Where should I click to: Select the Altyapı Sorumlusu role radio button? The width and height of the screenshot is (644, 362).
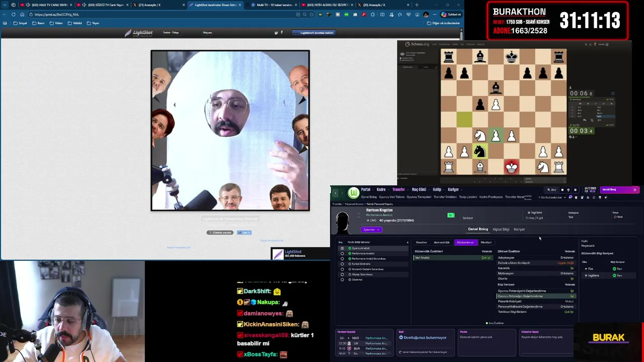click(342, 275)
